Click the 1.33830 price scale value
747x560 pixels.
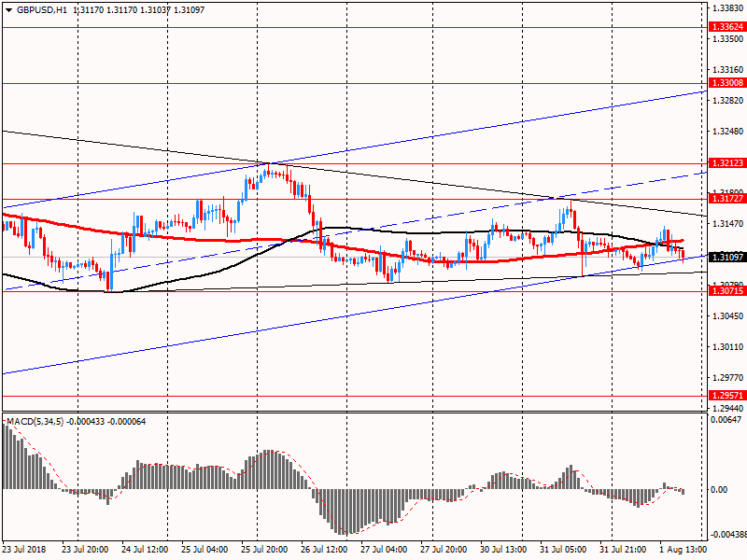pyautogui.click(x=728, y=8)
